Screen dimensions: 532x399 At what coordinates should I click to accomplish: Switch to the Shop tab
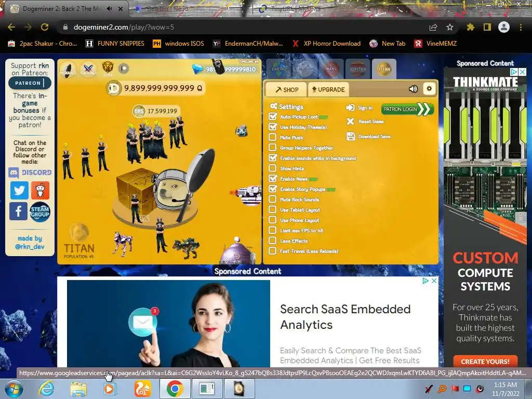pos(286,89)
